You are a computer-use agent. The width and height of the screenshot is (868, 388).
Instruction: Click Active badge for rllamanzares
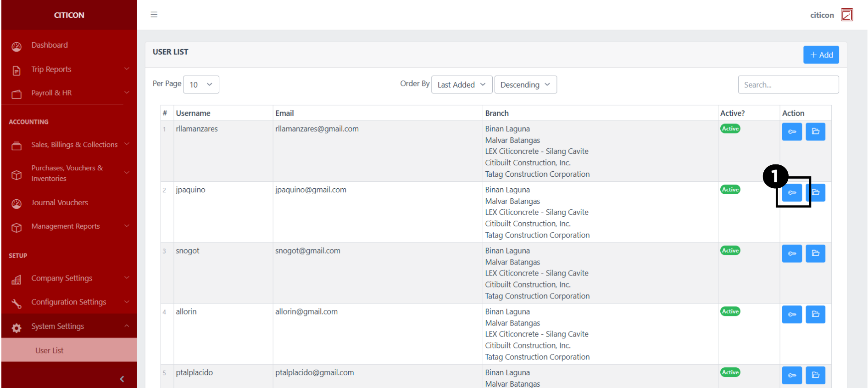[730, 129]
